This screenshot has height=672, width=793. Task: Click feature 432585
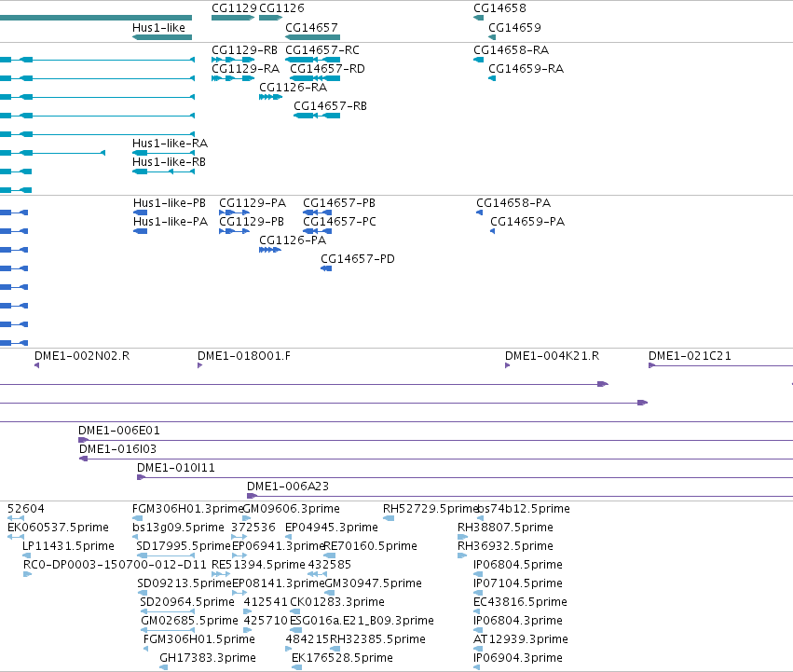329,565
